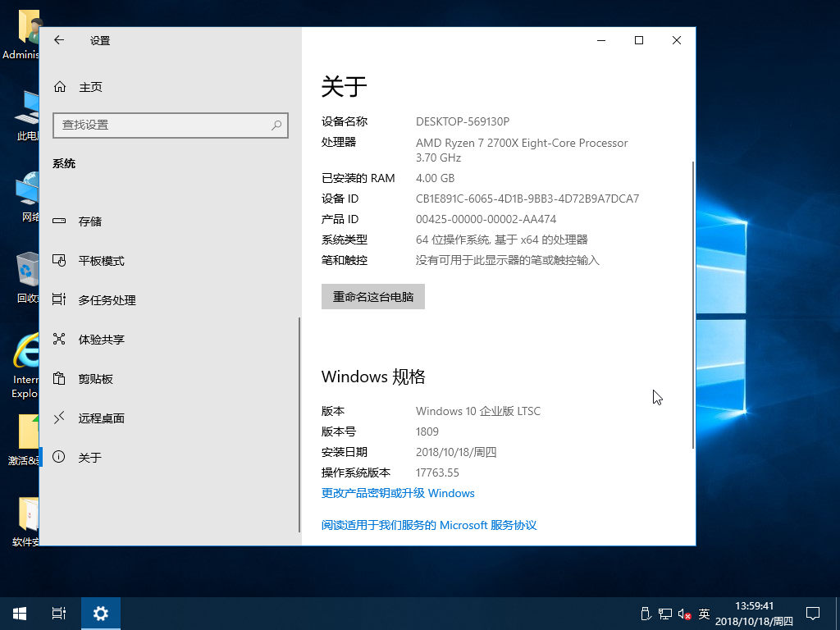Click the 系统 sidebar heading
Screen dimensions: 840x630
coord(64,163)
